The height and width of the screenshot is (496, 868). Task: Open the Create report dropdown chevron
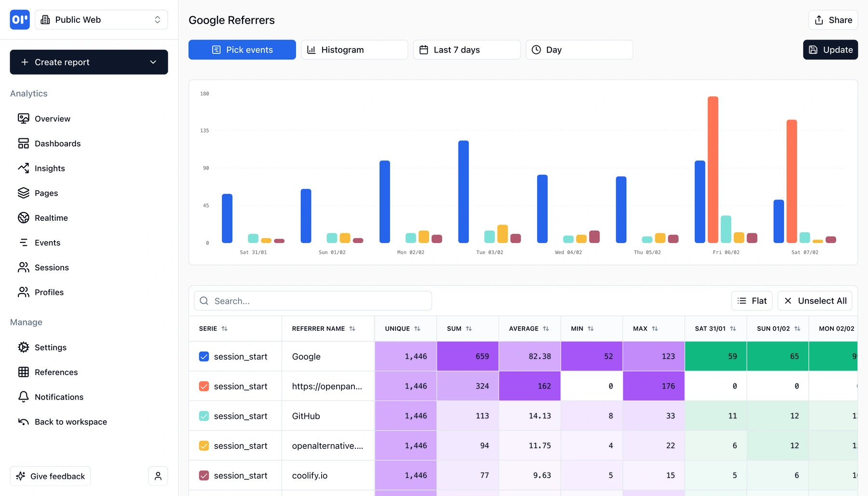153,62
